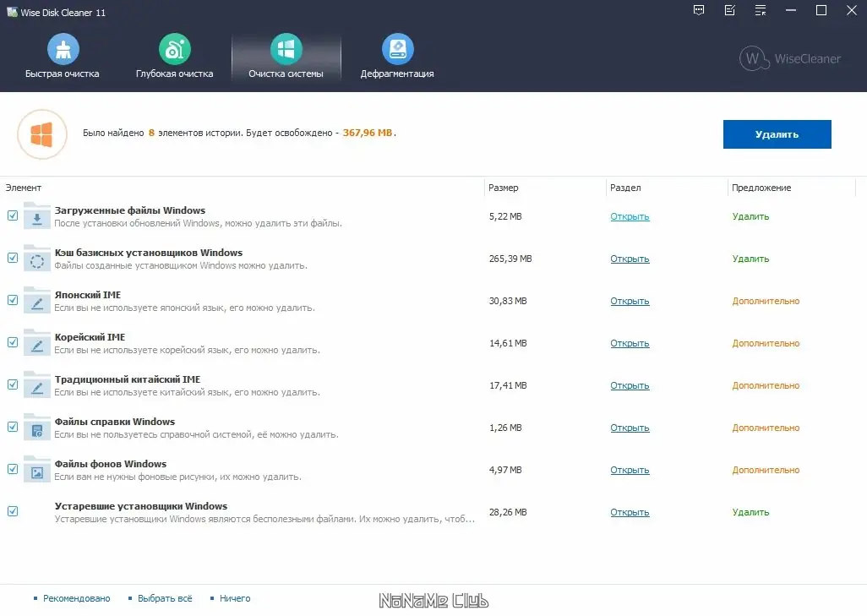
Task: Click Ничего to deselect all
Action: tap(235, 598)
